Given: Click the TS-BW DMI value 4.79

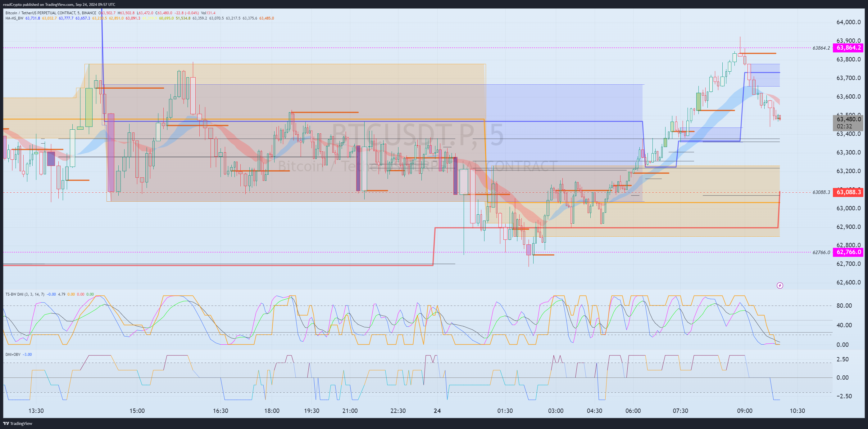Looking at the screenshot, I should pyautogui.click(x=62, y=294).
